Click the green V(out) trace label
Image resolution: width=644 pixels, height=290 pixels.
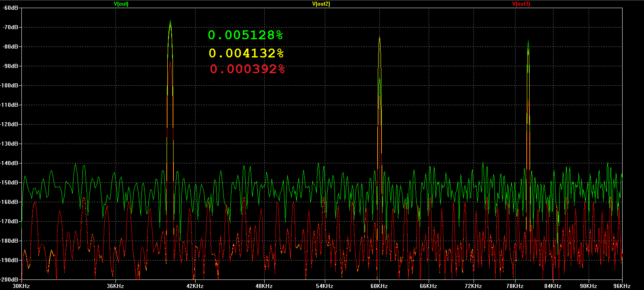click(121, 4)
